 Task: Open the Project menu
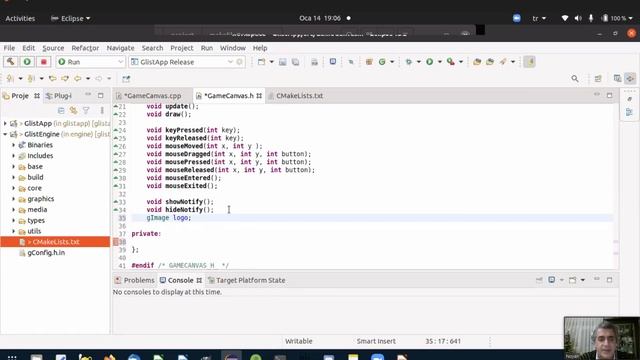coord(182,48)
